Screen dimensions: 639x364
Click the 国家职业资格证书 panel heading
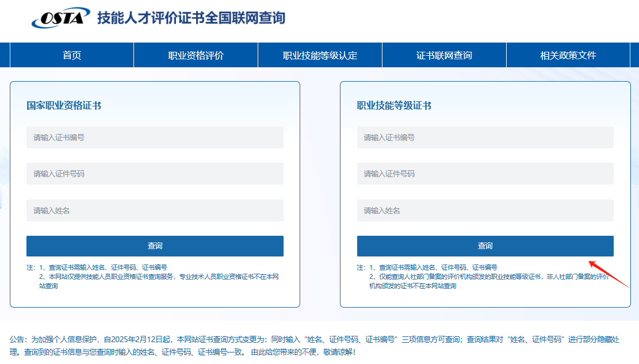pyautogui.click(x=64, y=106)
